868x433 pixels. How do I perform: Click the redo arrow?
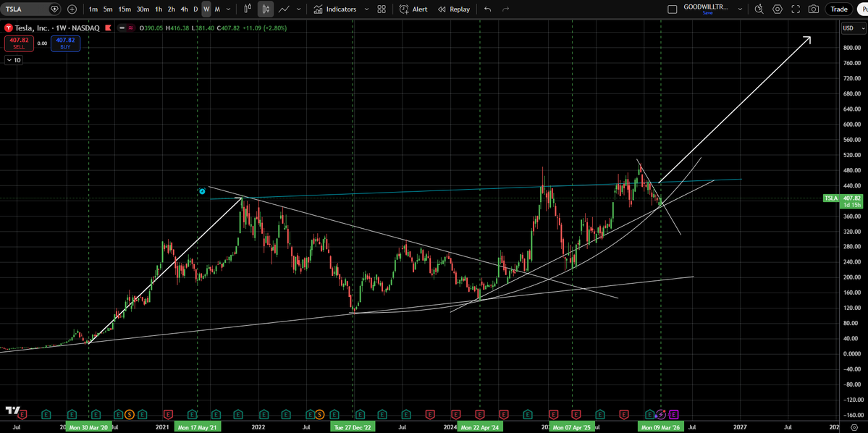tap(505, 9)
